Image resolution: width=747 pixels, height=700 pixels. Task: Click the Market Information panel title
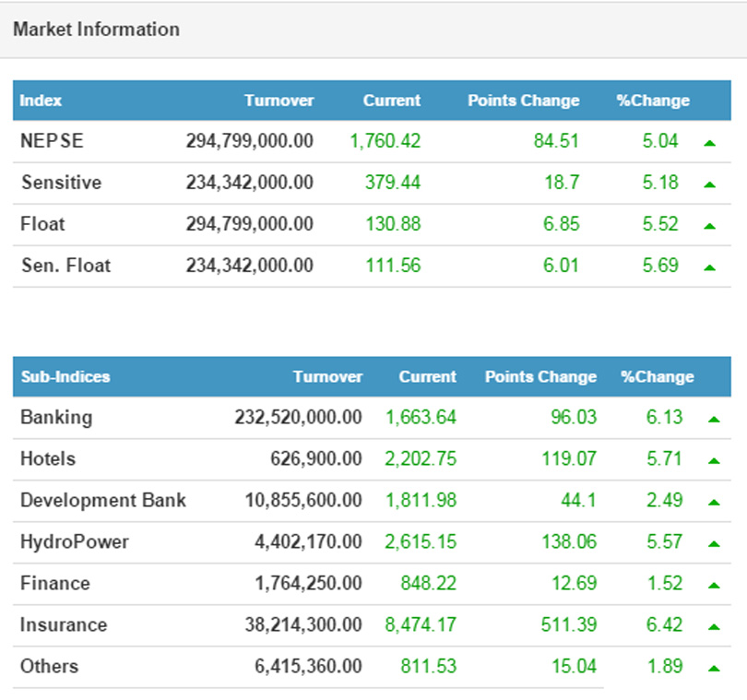96,30
